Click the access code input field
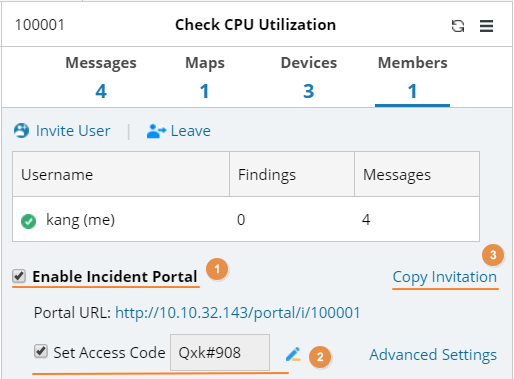The height and width of the screenshot is (379, 514). pyautogui.click(x=220, y=353)
